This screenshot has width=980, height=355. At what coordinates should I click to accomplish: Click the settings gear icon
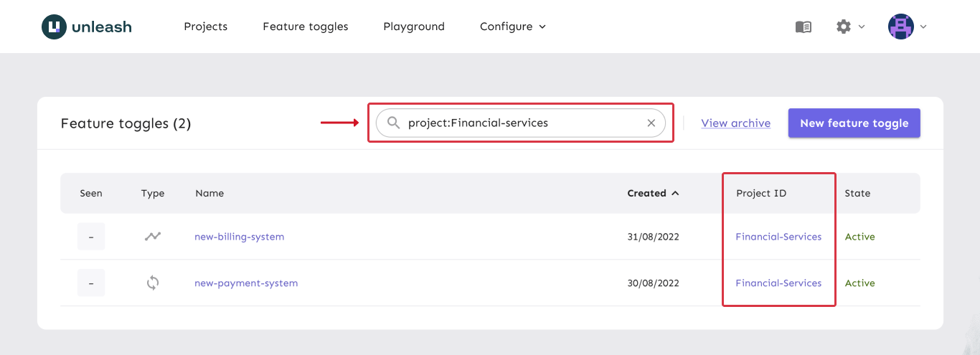[844, 27]
